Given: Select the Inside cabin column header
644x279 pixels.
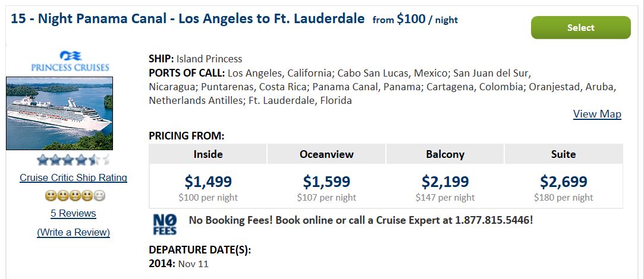Looking at the screenshot, I should pyautogui.click(x=208, y=154).
